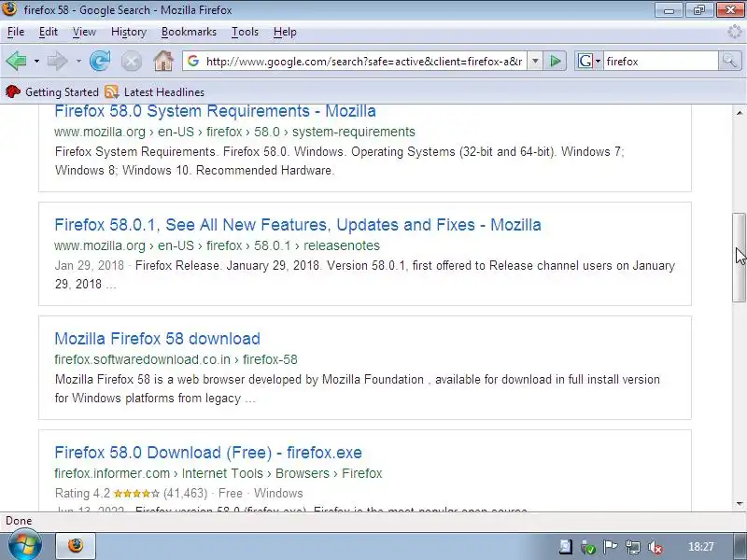This screenshot has height=560, width=747.
Task: Open the History menu
Action: [129, 32]
